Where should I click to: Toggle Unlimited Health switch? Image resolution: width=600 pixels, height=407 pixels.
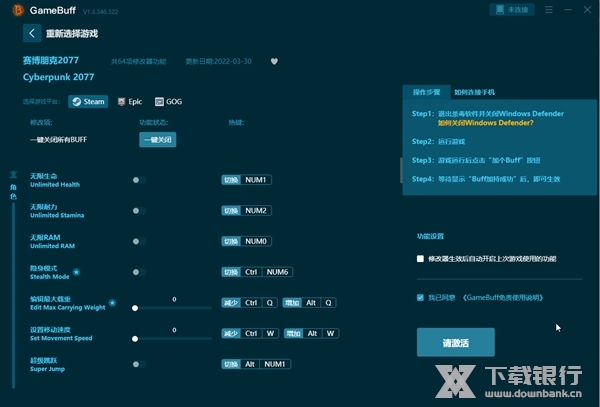(x=138, y=180)
